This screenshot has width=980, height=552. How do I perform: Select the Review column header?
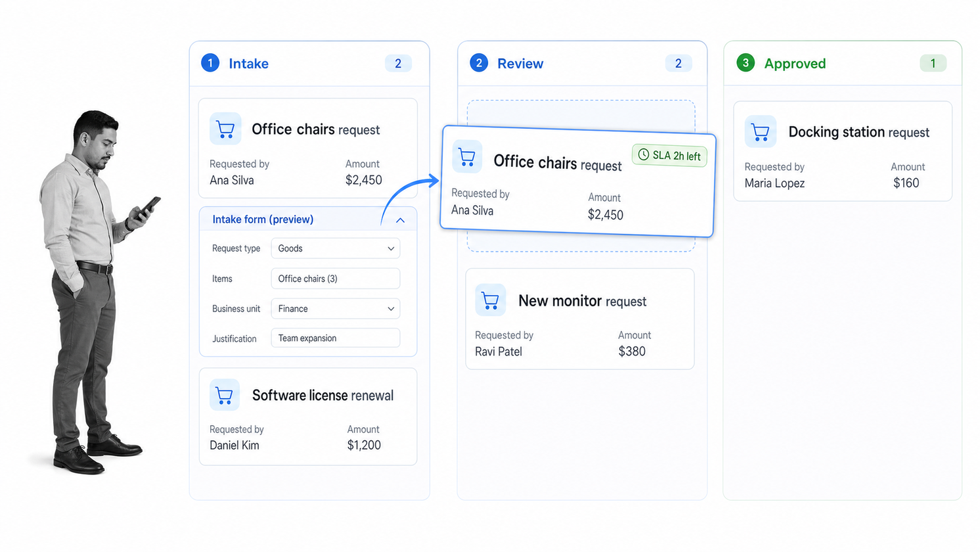pos(582,64)
